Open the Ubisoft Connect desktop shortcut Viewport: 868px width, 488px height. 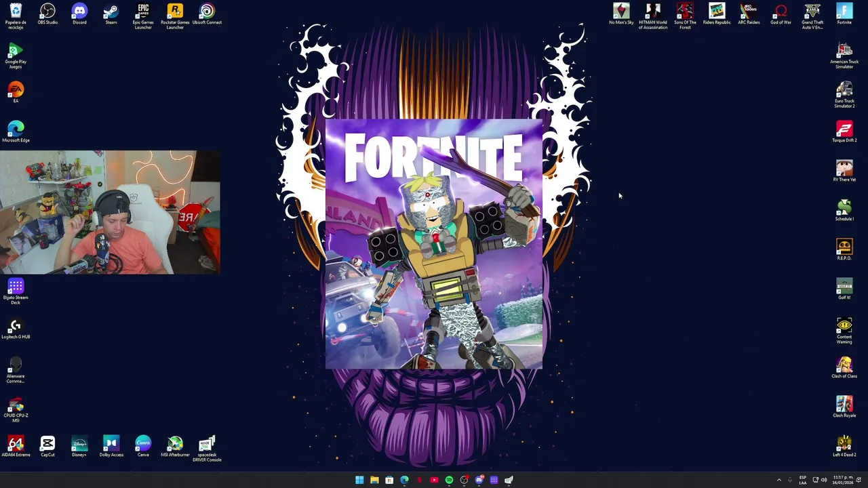(x=207, y=14)
